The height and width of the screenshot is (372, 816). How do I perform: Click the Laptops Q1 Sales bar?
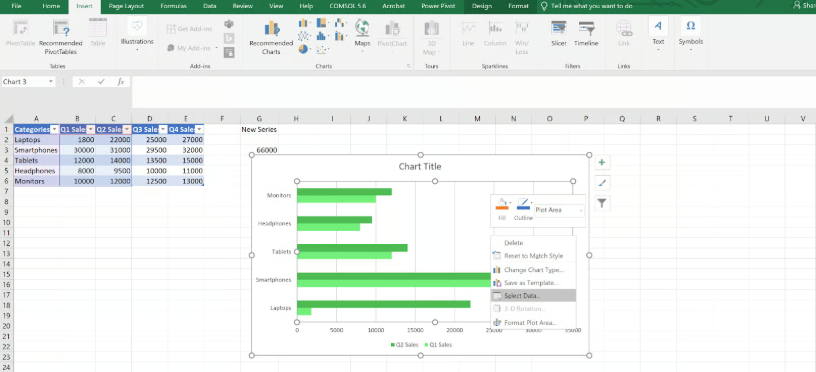click(x=304, y=311)
